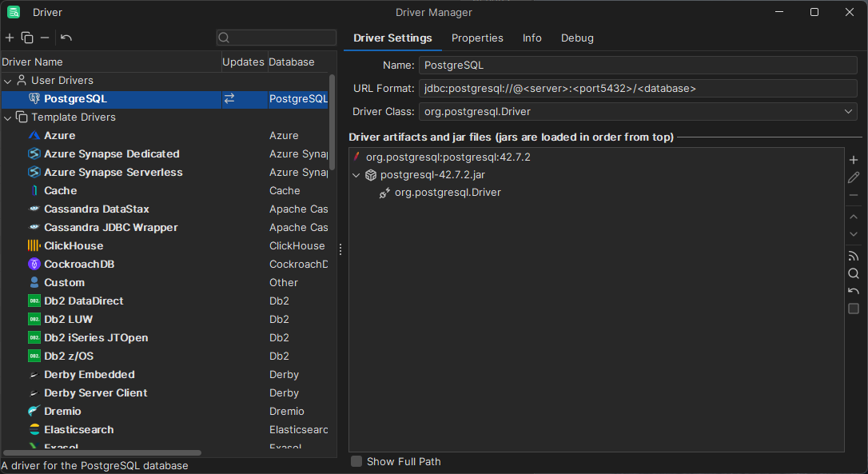Switch to the Properties tab
868x474 pixels.
477,38
